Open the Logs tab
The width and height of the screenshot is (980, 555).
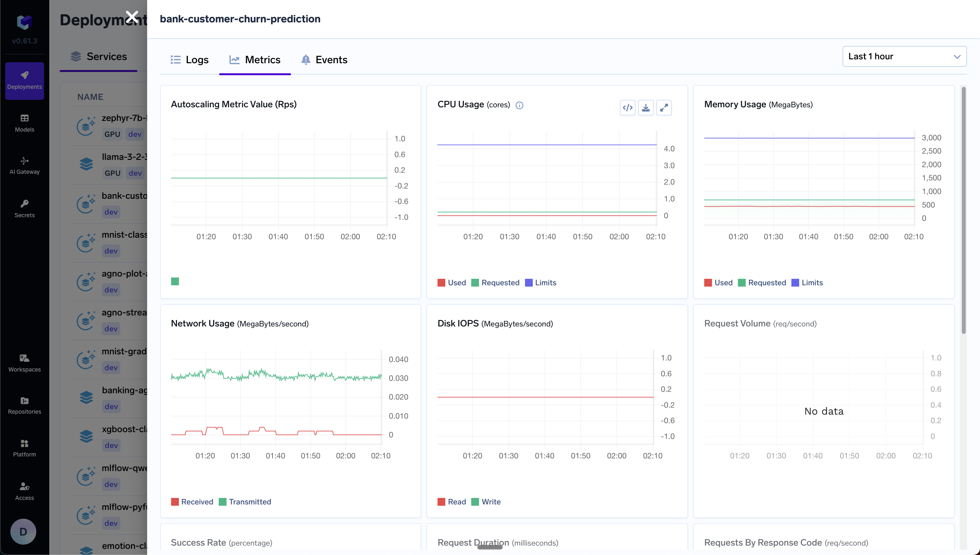pyautogui.click(x=189, y=59)
